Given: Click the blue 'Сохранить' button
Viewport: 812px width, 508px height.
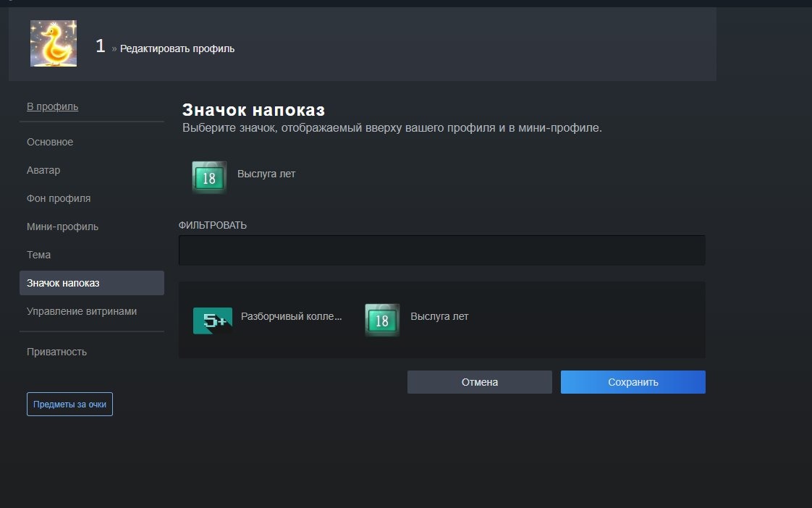Looking at the screenshot, I should (x=633, y=382).
